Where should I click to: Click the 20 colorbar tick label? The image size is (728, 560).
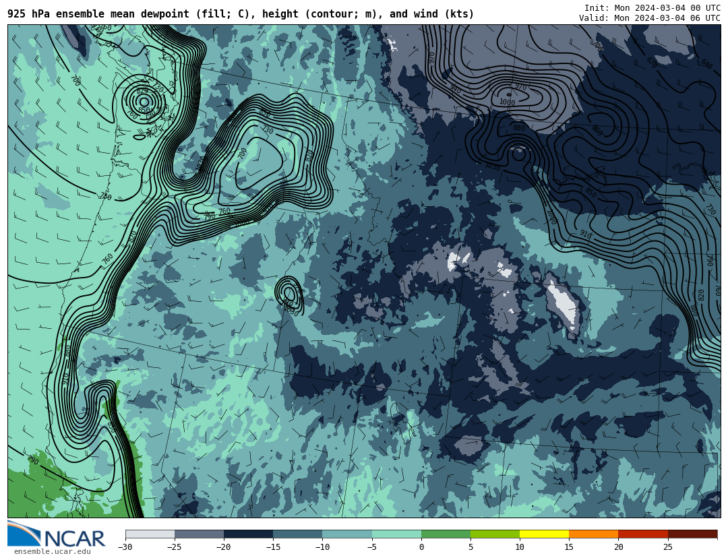pos(618,547)
